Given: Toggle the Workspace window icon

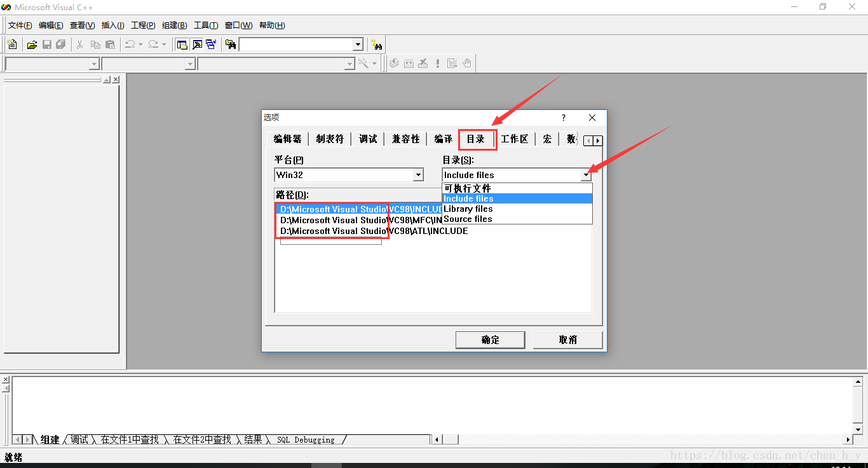Looking at the screenshot, I should tap(182, 45).
